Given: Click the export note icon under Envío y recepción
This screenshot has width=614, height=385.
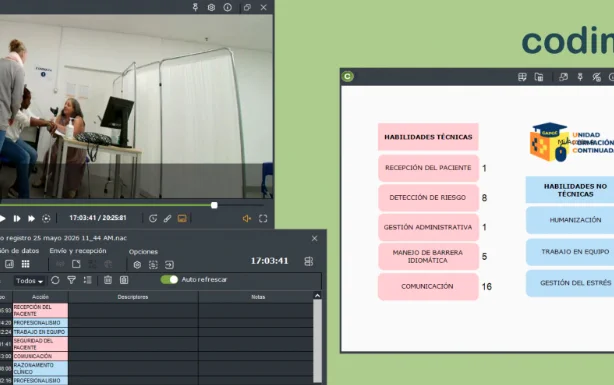Looking at the screenshot, I should (76, 264).
